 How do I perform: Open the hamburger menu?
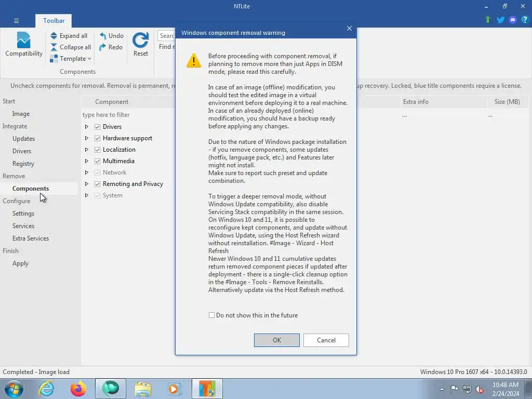click(x=16, y=21)
